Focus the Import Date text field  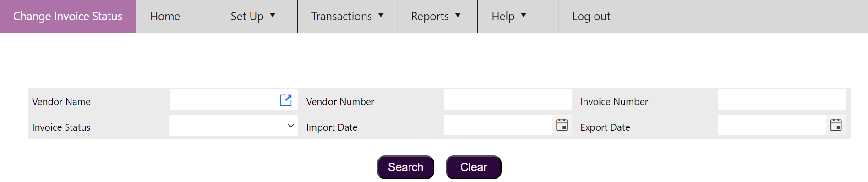498,125
